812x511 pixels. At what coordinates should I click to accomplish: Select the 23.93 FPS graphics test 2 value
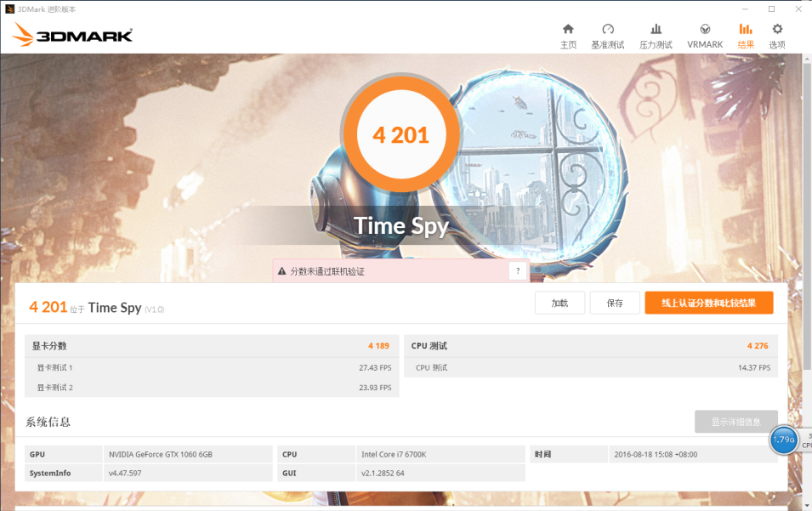pyautogui.click(x=375, y=387)
